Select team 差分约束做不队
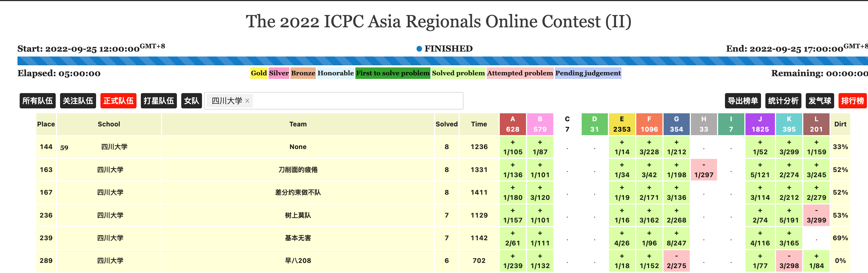 coord(298,192)
